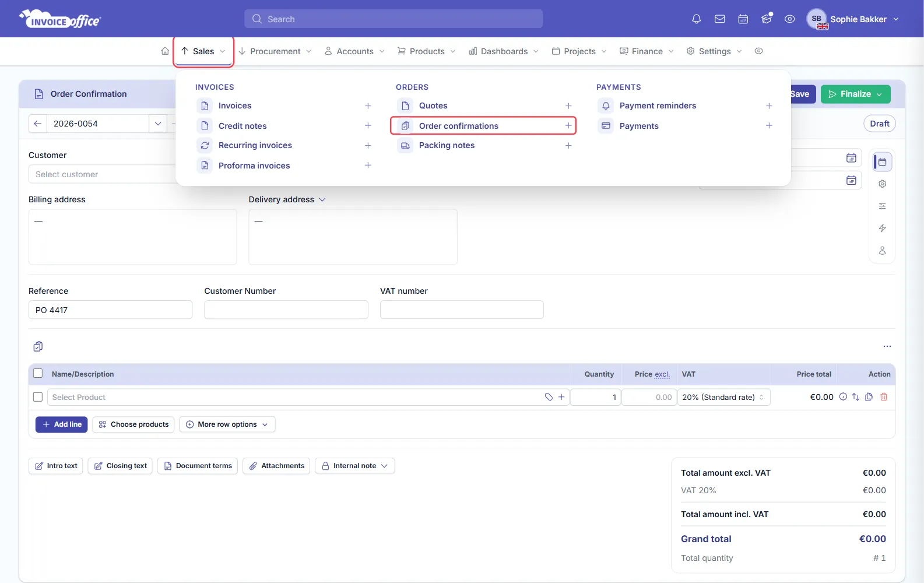Click the plus next to Payment reminders
This screenshot has height=583, width=924.
(769, 106)
